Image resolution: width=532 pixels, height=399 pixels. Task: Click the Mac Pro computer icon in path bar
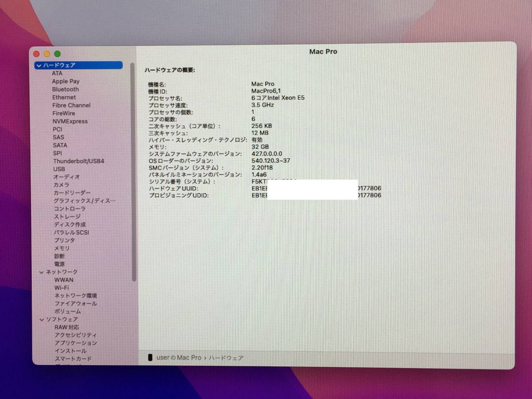tap(151, 358)
